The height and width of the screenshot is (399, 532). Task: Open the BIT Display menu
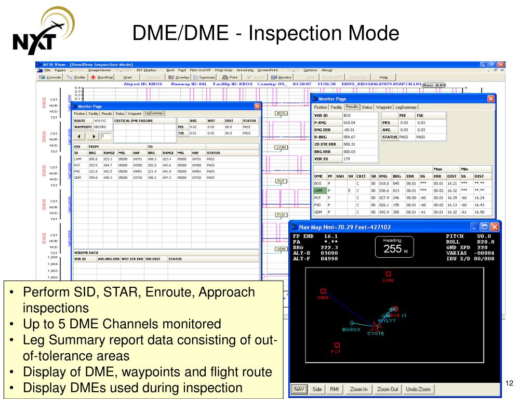(146, 70)
